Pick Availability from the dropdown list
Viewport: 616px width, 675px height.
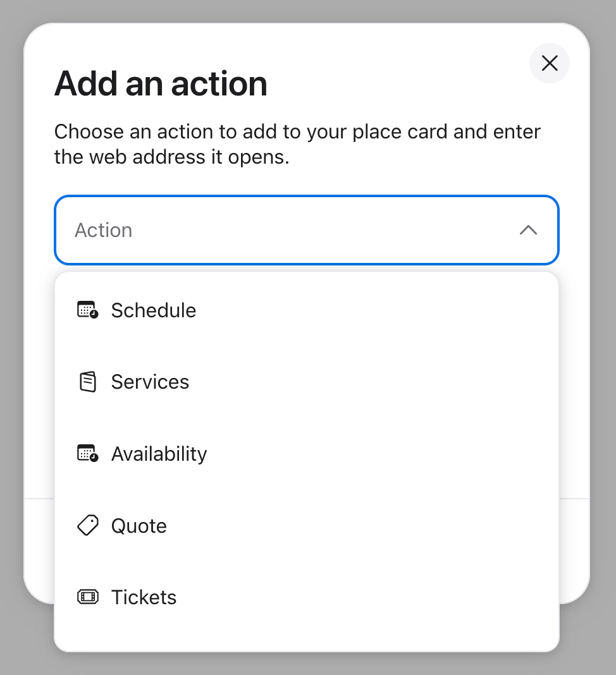pyautogui.click(x=159, y=454)
